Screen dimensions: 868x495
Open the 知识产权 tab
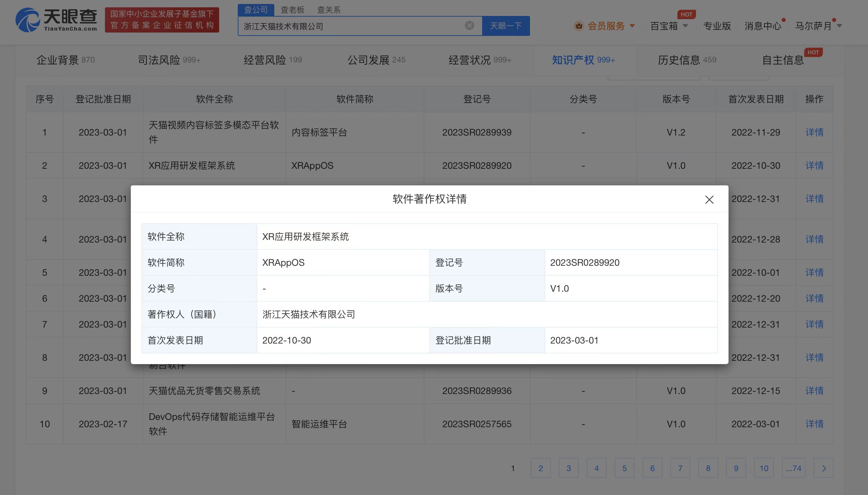point(583,60)
